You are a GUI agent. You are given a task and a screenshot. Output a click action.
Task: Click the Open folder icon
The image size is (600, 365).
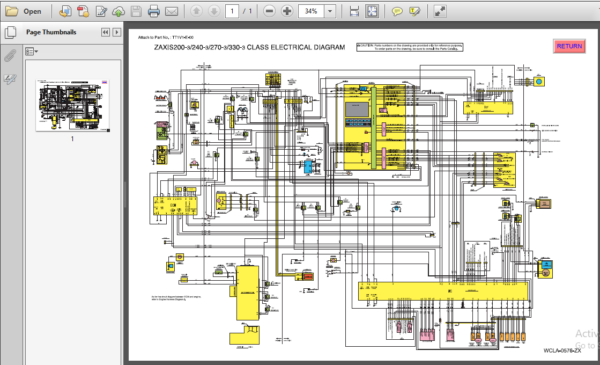11,11
